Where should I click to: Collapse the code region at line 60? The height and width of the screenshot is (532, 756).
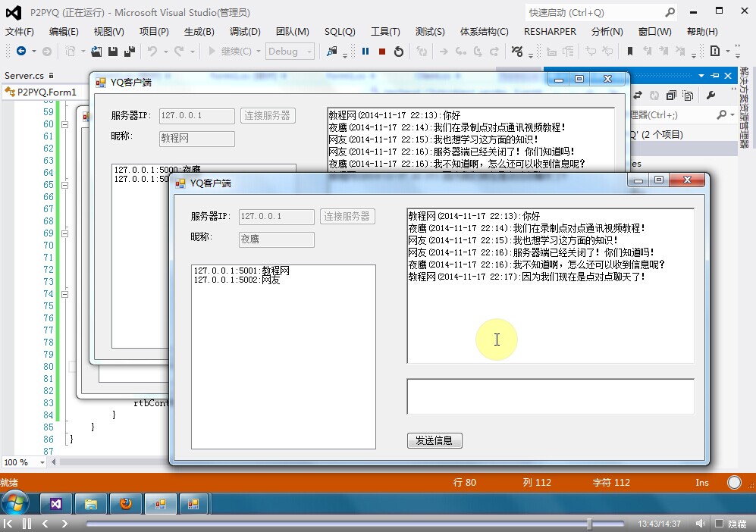click(64, 124)
